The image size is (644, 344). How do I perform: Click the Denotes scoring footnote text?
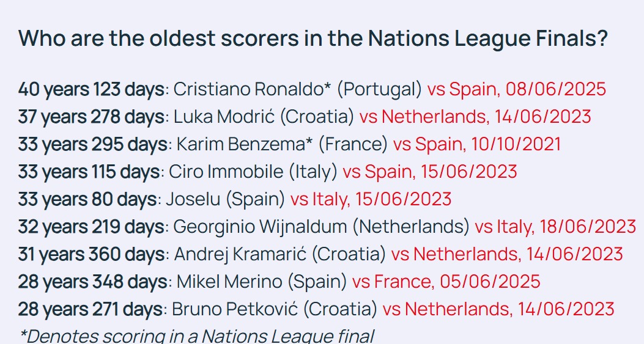196,335
